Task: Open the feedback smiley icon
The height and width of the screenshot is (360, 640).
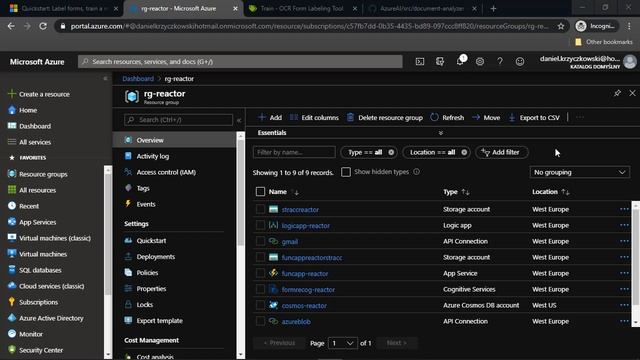Action: point(520,62)
